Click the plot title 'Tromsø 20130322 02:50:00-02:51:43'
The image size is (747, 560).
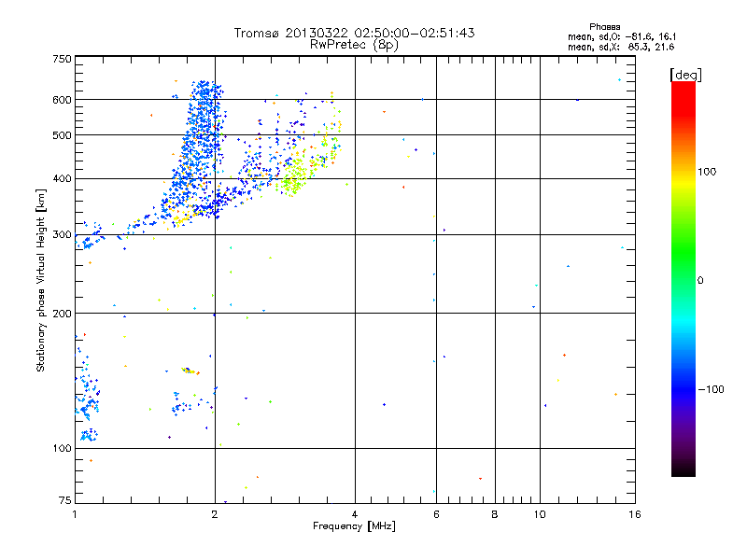click(354, 33)
